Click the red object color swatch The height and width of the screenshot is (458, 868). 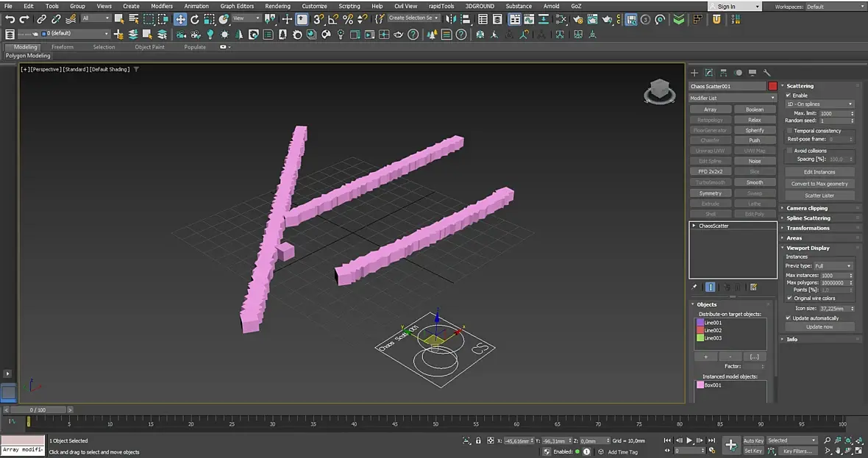click(772, 86)
